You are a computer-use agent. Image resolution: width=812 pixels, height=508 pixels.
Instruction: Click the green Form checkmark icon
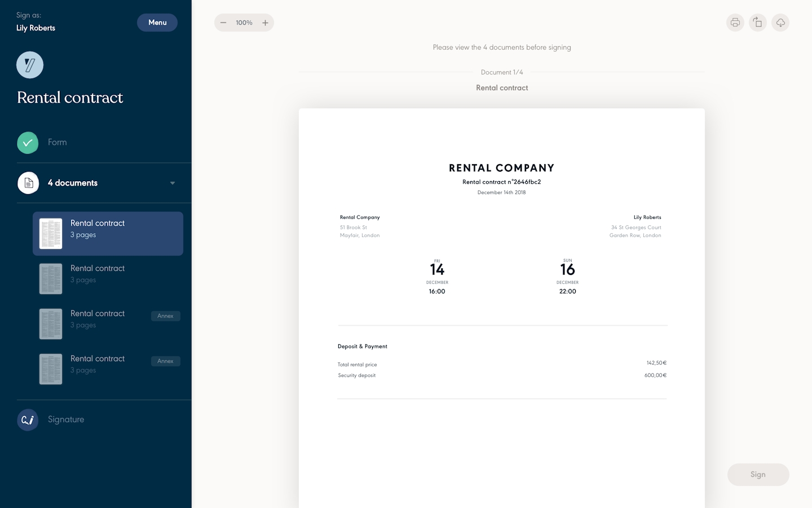click(28, 143)
